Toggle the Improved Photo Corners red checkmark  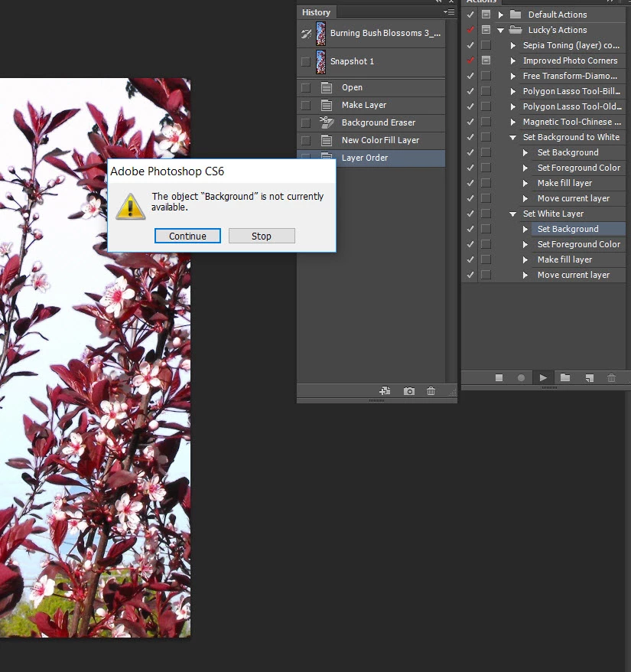pos(470,60)
